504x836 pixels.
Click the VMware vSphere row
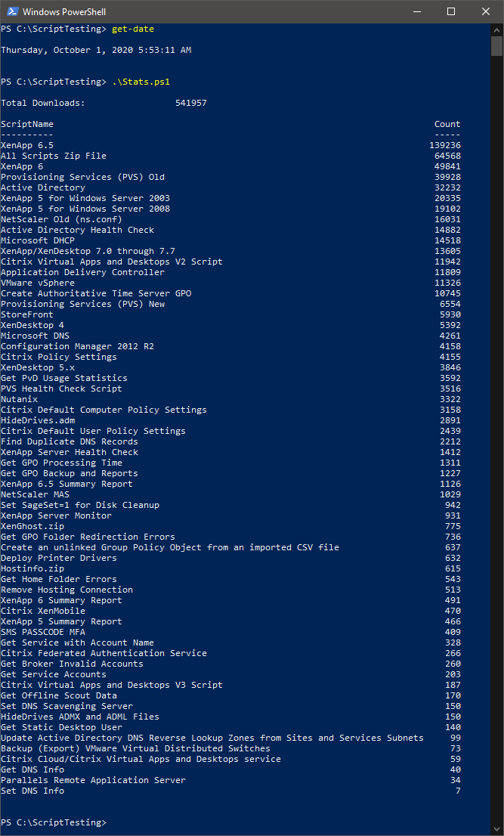(38, 283)
